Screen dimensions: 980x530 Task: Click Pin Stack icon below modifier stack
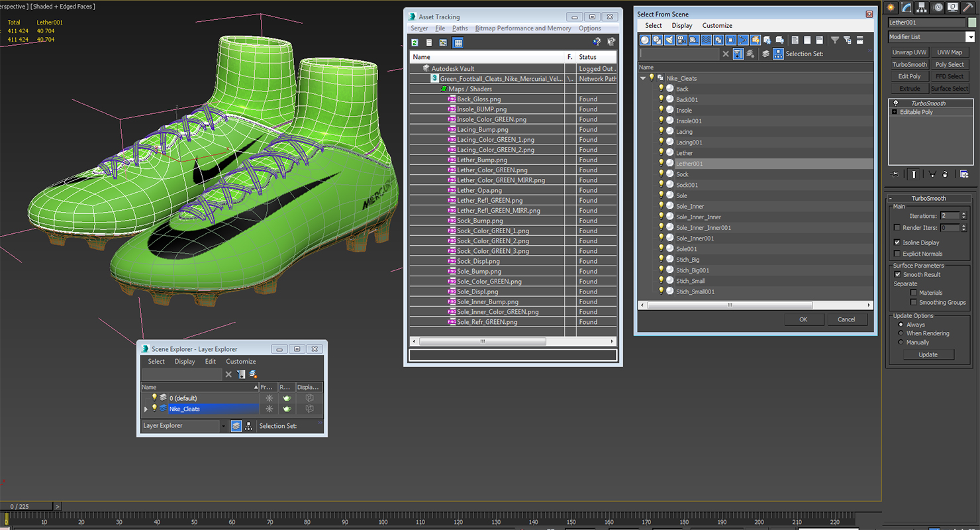895,174
